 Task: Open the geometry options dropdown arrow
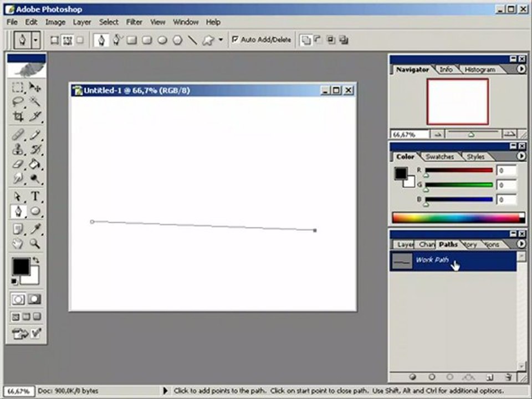(x=221, y=40)
